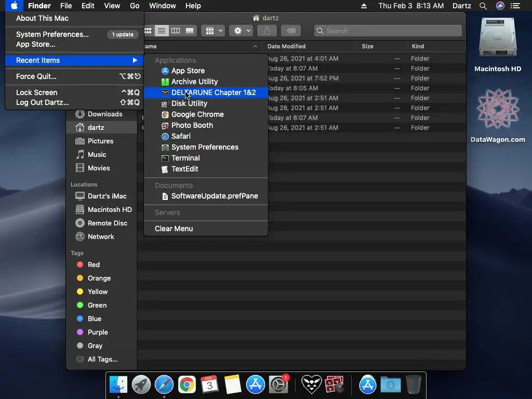Select the Purple tag
The image size is (532, 399).
click(102, 332)
